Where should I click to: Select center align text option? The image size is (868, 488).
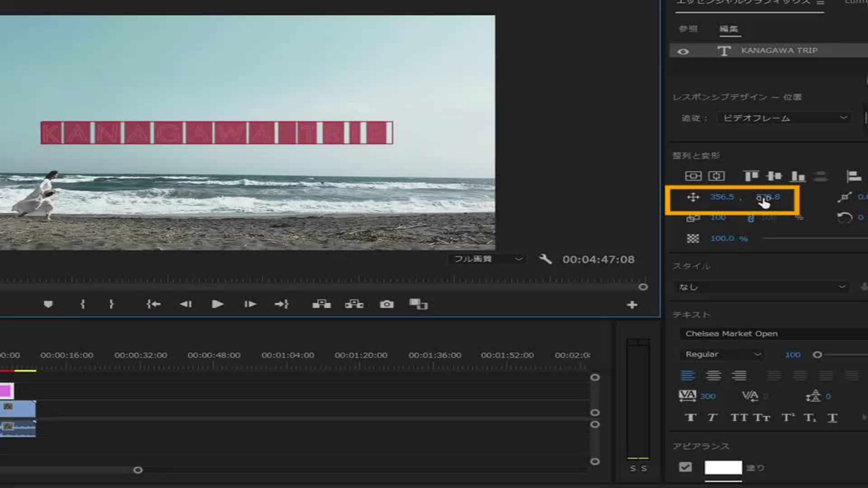click(713, 375)
